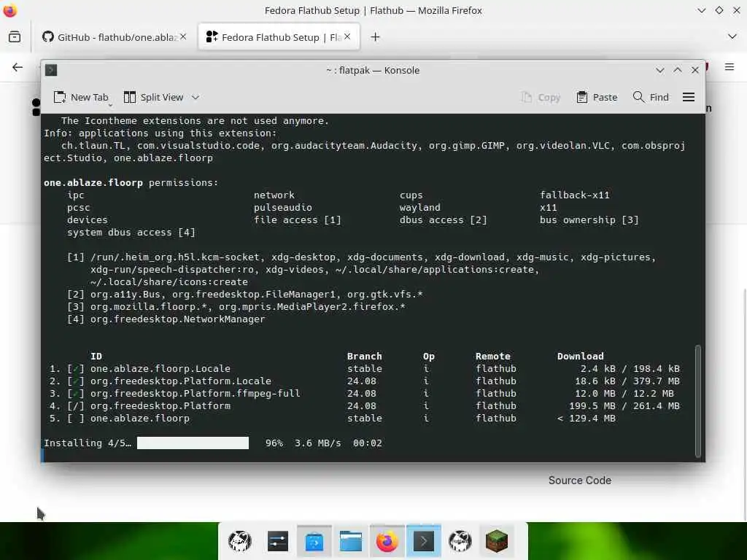Open the Dolphin file manager from dock
The height and width of the screenshot is (560, 747).
tap(351, 541)
